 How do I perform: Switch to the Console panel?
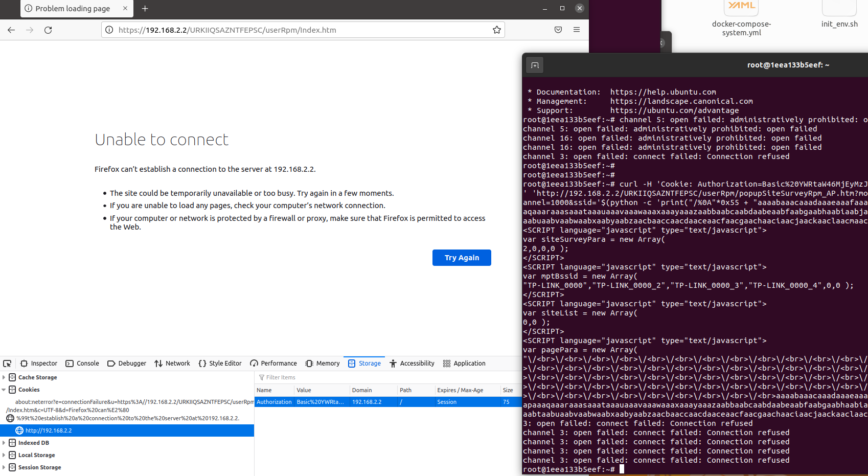pos(82,363)
